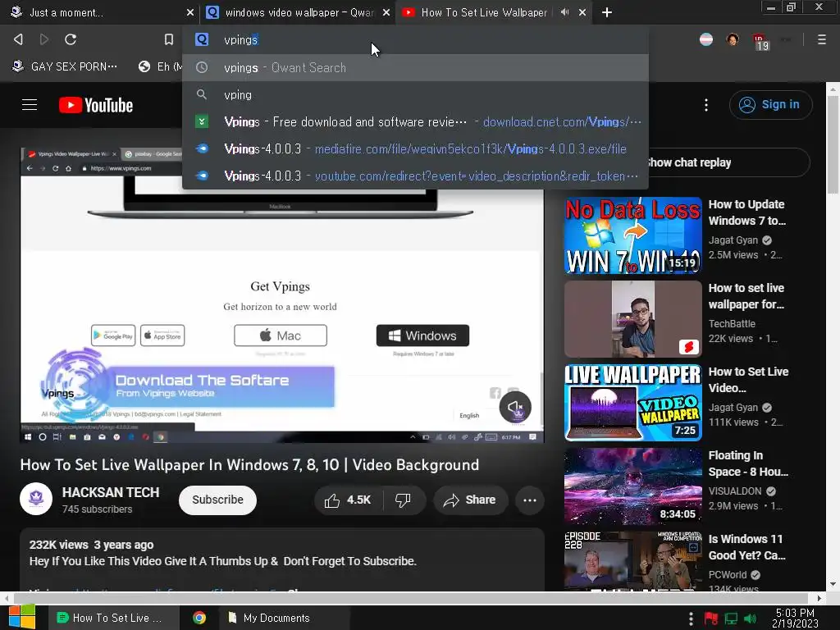Select the 'vping' search suggestion
Screen dimensions: 840x630
415,95
